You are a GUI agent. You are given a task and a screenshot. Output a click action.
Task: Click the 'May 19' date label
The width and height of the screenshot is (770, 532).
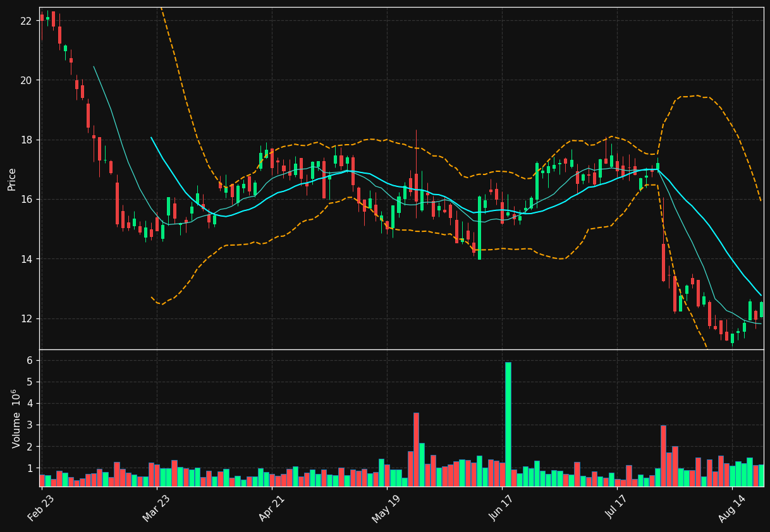[x=386, y=508]
